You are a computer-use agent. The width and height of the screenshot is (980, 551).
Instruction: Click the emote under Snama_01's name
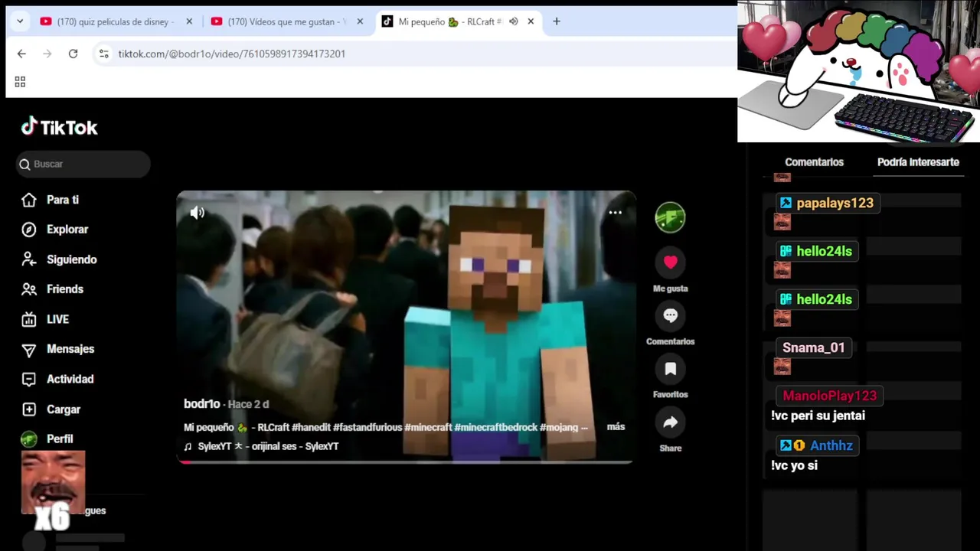point(782,367)
